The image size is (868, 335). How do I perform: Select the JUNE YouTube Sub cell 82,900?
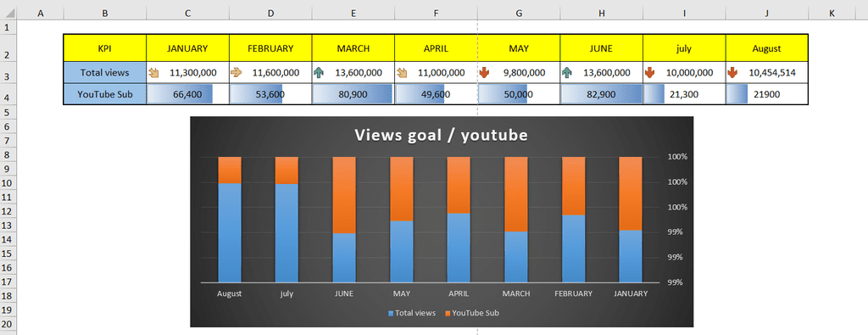coord(602,94)
